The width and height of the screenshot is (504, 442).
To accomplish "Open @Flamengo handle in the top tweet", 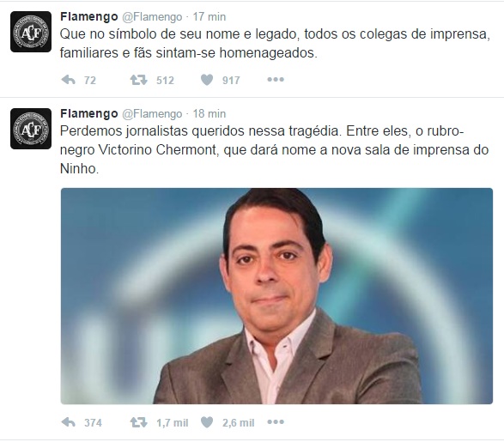I will click(x=152, y=16).
